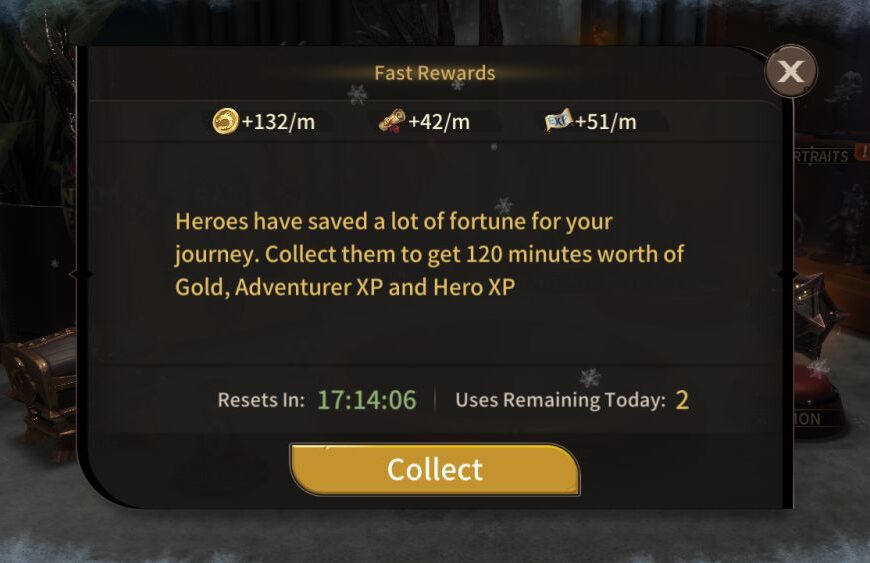Close the Fast Rewards dialog
The image size is (870, 563).
(791, 71)
